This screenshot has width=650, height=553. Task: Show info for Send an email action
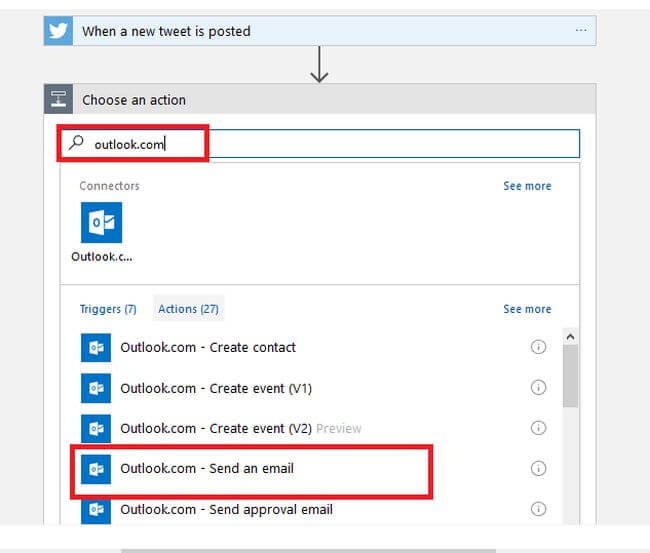click(x=538, y=468)
